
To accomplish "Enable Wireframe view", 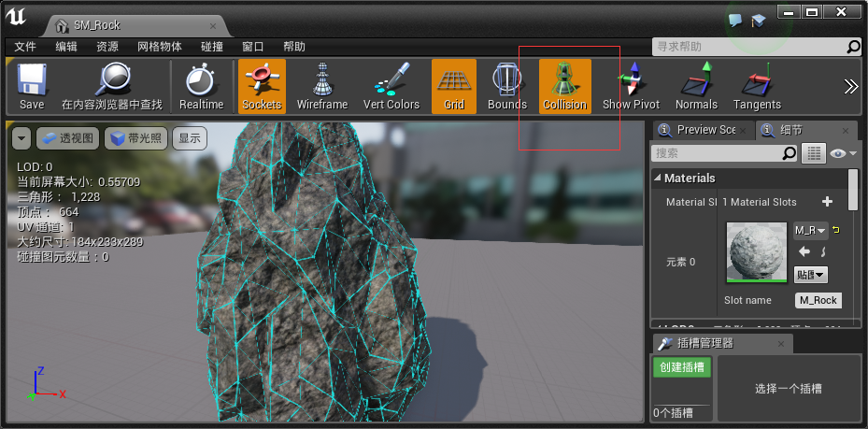I will (322, 87).
